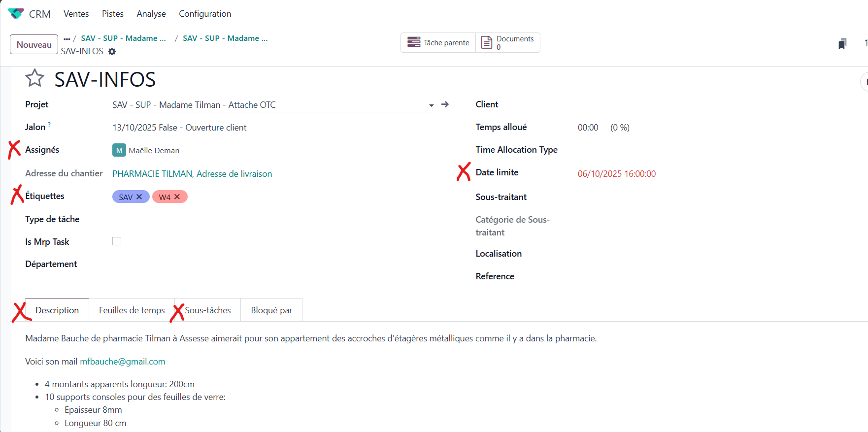Open the gear actions menu beside SAV-INFOS
Screen dimensions: 868x432
[x=112, y=52]
